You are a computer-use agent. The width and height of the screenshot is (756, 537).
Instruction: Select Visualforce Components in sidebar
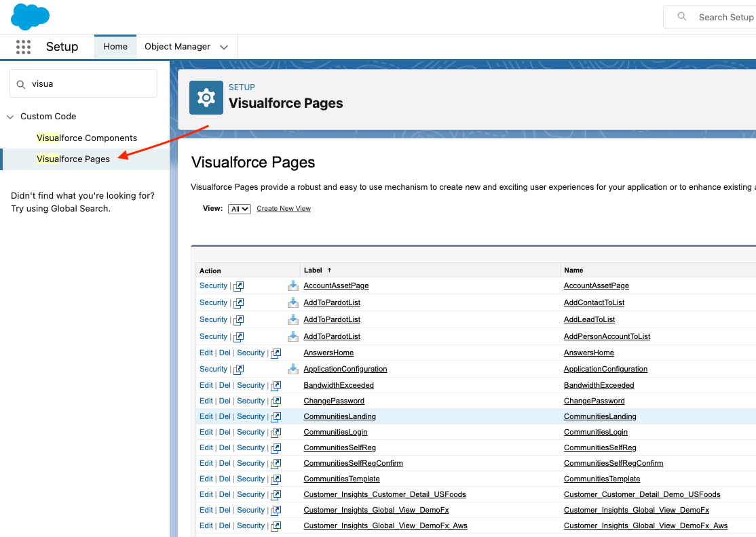click(x=87, y=138)
